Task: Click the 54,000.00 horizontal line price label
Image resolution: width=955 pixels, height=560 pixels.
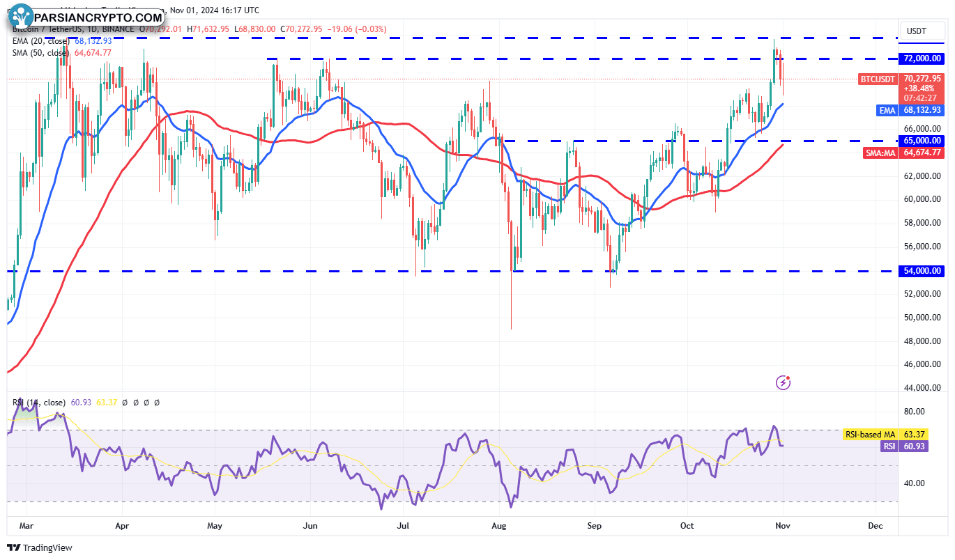Action: point(923,271)
